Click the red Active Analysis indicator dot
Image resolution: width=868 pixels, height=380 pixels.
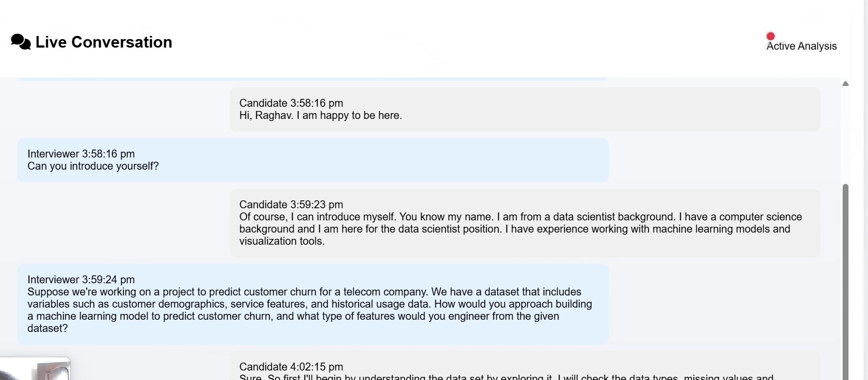click(770, 36)
